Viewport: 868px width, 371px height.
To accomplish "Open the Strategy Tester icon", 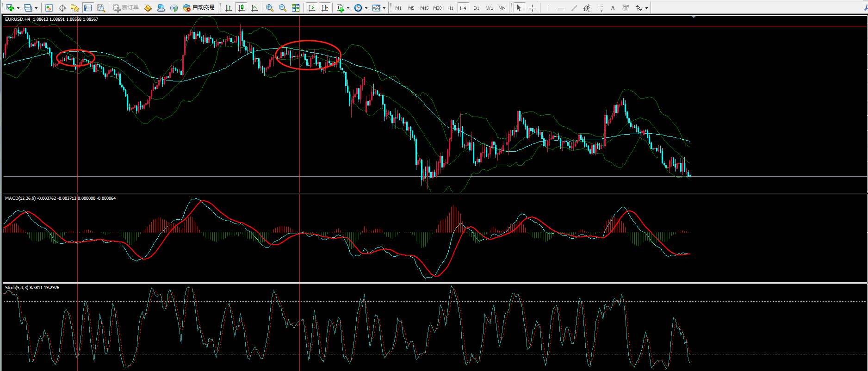I will (101, 8).
